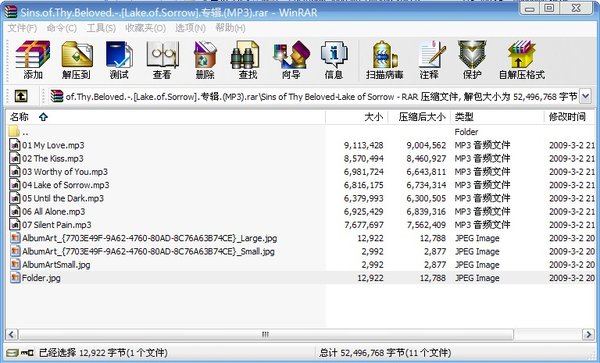Click size value 6,379,993
Viewport: 600px width, 363px height.
coord(364,199)
